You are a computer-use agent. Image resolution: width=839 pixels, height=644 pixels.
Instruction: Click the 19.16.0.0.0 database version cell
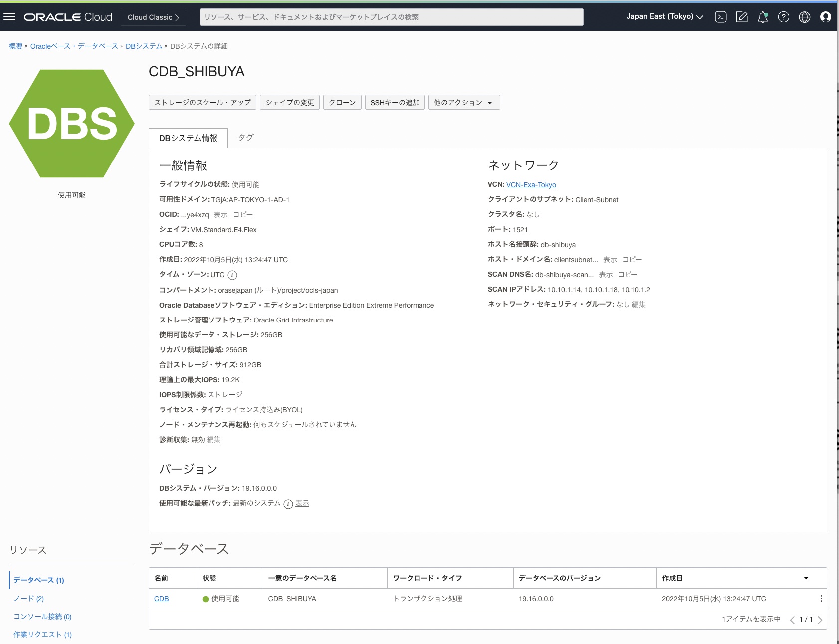(536, 599)
